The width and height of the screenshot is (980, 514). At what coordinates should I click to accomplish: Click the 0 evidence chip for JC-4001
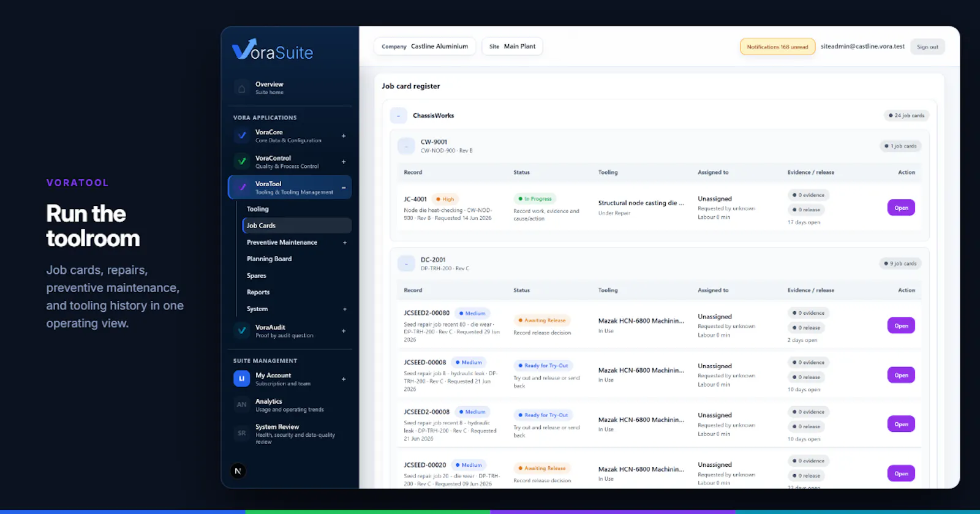coord(809,195)
